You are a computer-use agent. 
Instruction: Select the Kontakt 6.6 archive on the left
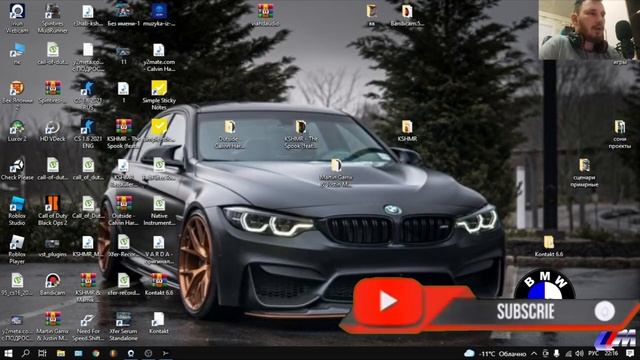click(x=159, y=284)
